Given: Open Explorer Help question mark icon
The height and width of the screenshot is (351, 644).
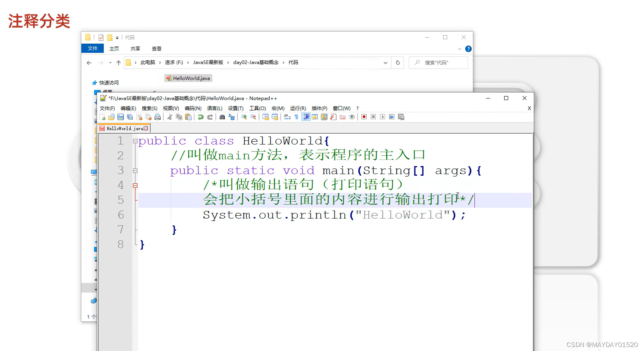Looking at the screenshot, I should (468, 49).
